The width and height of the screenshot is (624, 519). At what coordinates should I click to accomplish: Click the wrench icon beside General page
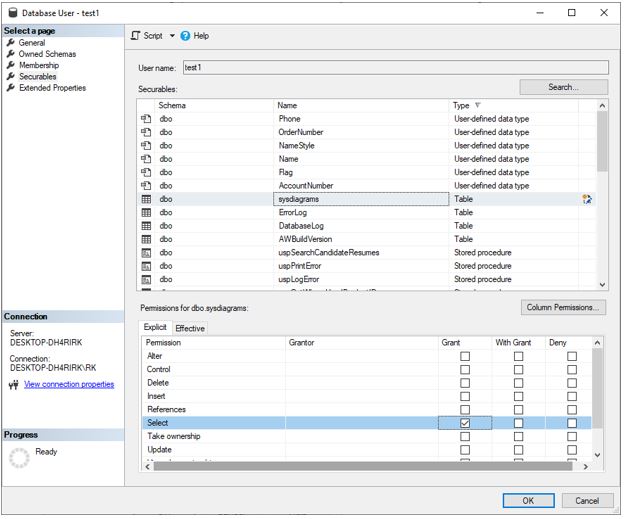(x=11, y=43)
